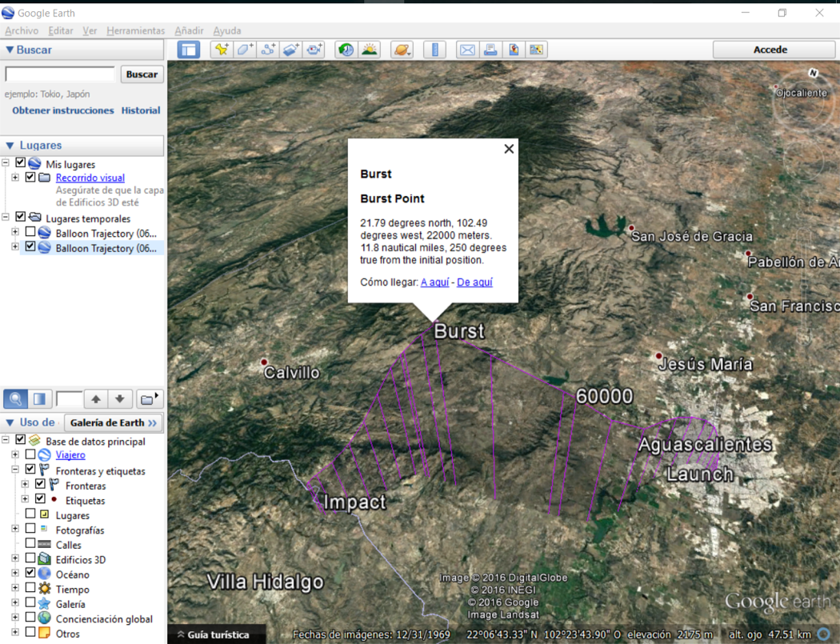The image size is (840, 644).
Task: Open Galería de Earth button
Action: 113,422
